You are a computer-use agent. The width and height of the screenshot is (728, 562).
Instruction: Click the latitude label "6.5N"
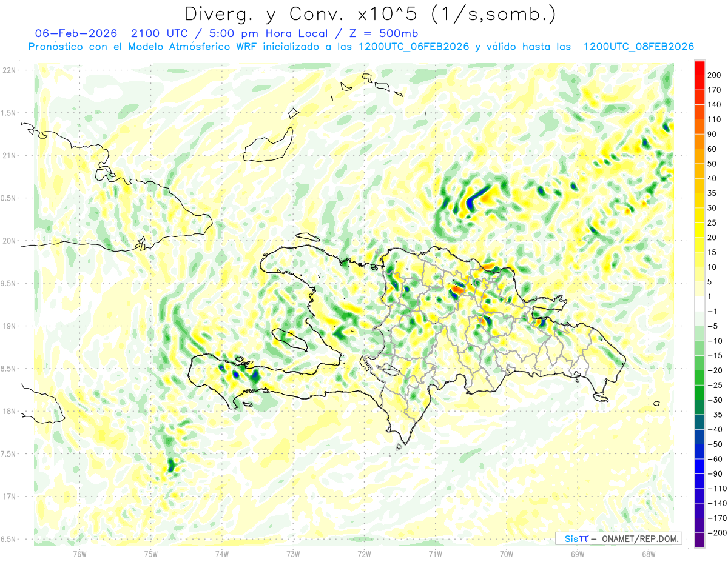point(8,540)
